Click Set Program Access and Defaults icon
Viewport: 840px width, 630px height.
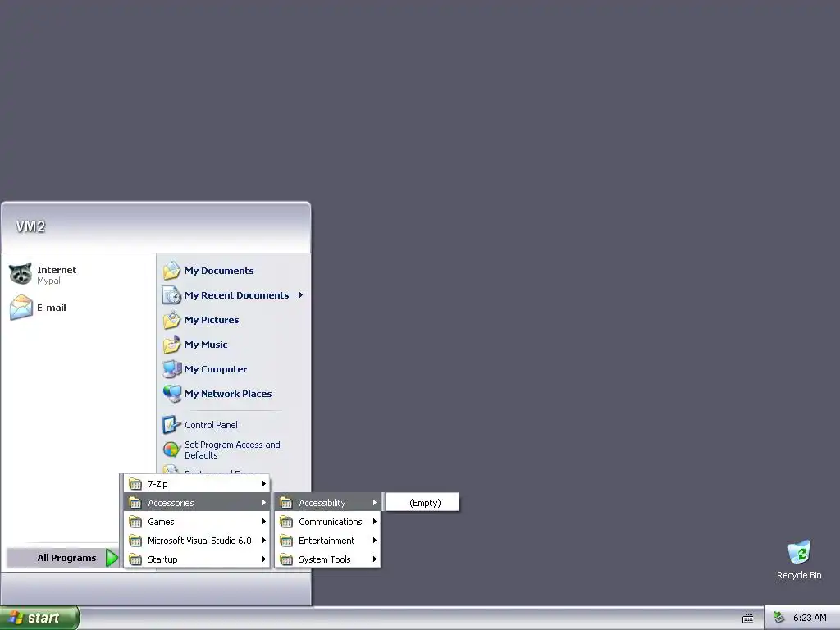[x=171, y=450]
